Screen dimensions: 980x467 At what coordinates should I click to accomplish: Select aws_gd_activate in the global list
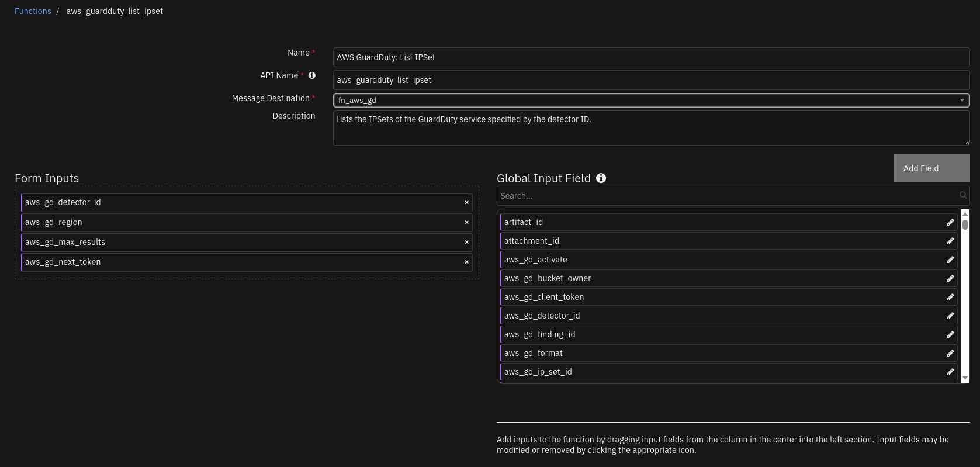tap(729, 260)
